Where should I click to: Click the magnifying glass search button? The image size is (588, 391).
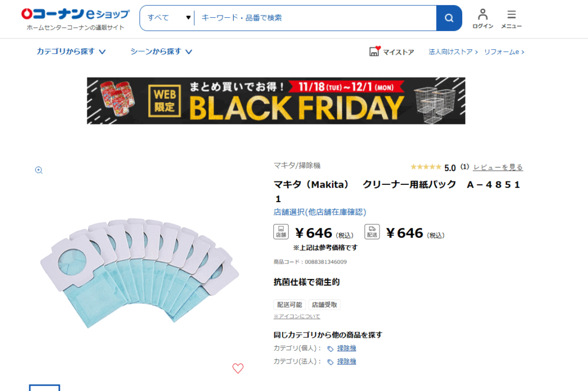448,18
